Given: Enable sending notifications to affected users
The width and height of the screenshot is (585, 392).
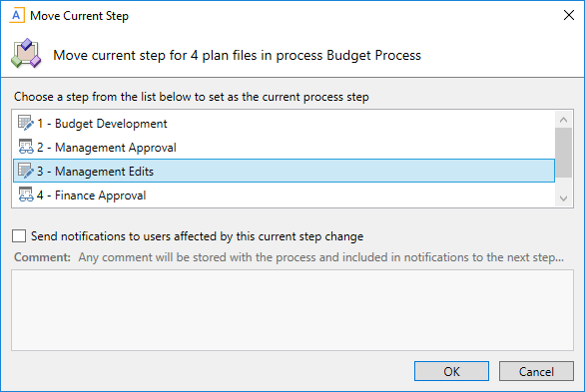Looking at the screenshot, I should 19,236.
